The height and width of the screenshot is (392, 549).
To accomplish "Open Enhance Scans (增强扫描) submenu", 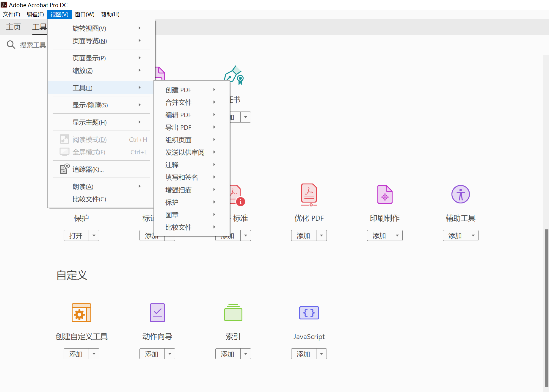I will coord(192,190).
